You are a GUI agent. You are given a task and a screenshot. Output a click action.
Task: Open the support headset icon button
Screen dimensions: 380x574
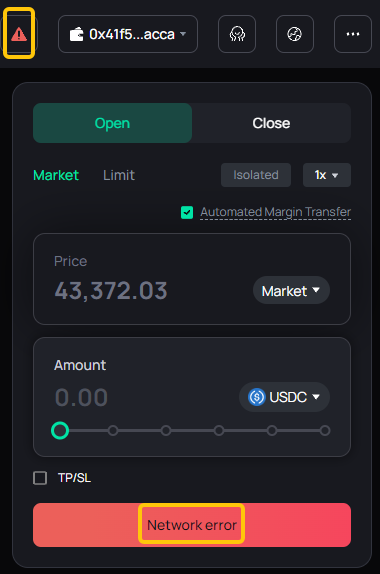237,34
